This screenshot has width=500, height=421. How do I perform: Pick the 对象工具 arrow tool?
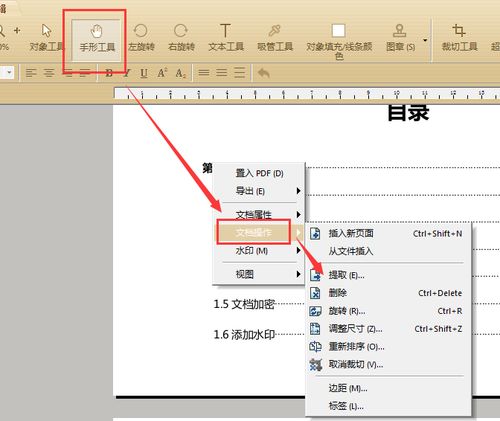pos(46,37)
